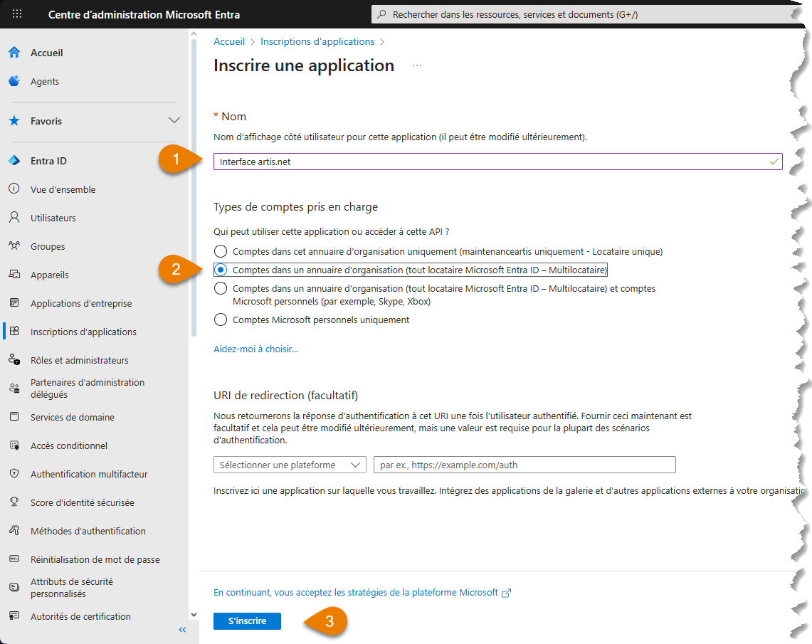The height and width of the screenshot is (644, 812).
Task: Click the redirect URI text field
Action: tap(524, 465)
